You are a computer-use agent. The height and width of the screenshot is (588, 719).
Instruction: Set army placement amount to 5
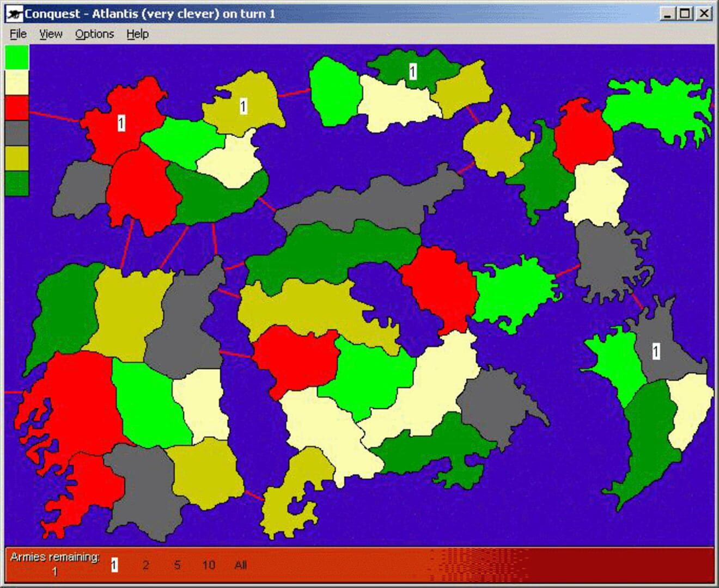177,565
